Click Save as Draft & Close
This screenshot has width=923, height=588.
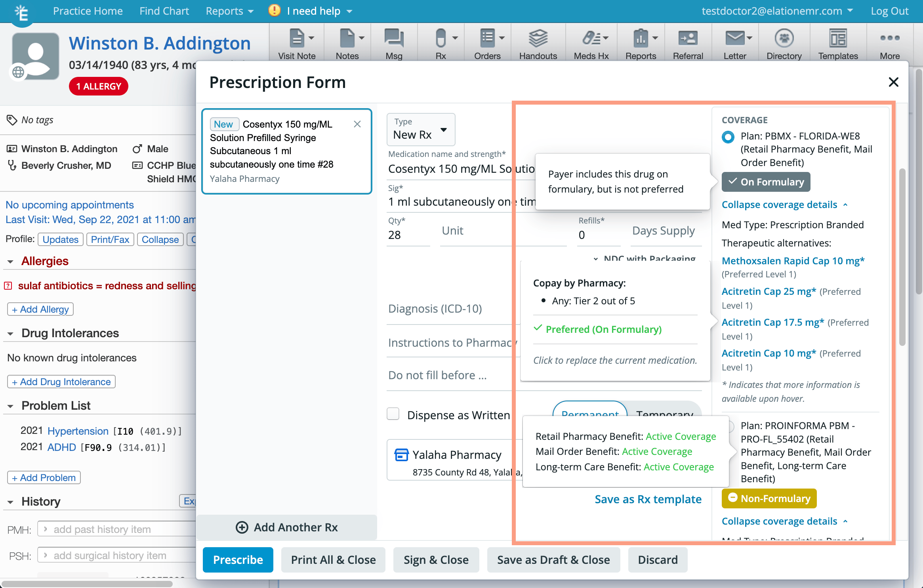point(553,559)
